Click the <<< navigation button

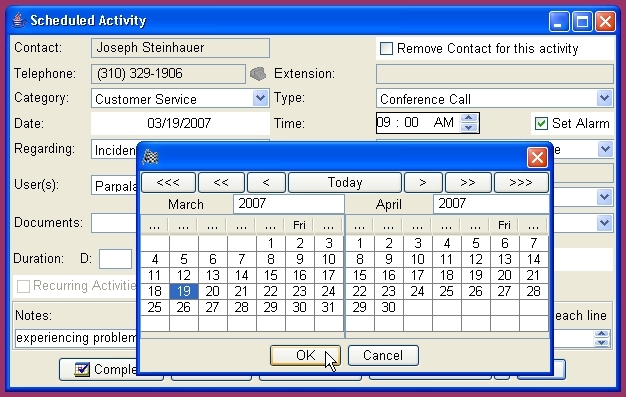(168, 183)
